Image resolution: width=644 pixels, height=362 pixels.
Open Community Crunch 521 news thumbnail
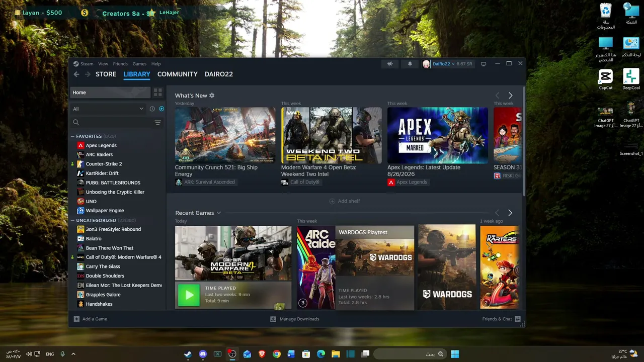coord(225,135)
